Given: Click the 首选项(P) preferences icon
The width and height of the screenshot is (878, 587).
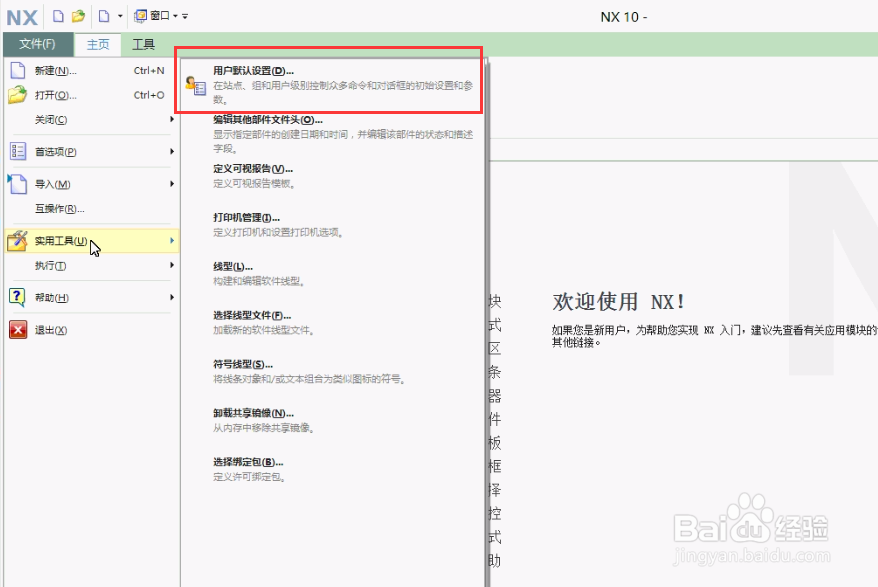Looking at the screenshot, I should (18, 151).
